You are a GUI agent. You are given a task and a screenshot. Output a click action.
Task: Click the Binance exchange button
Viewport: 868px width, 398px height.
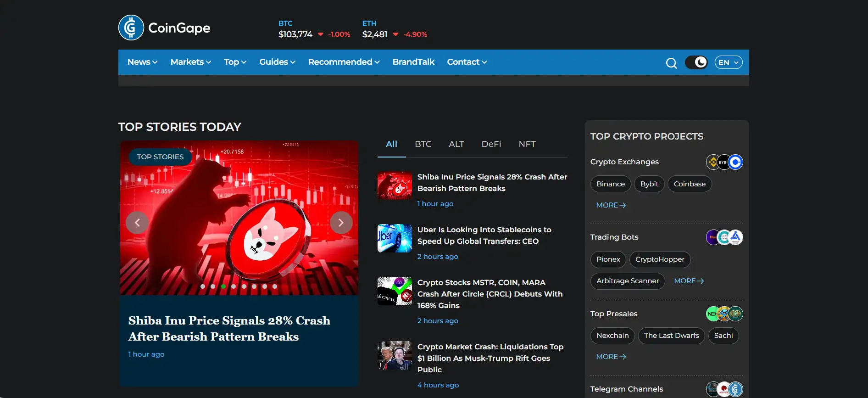pos(610,184)
